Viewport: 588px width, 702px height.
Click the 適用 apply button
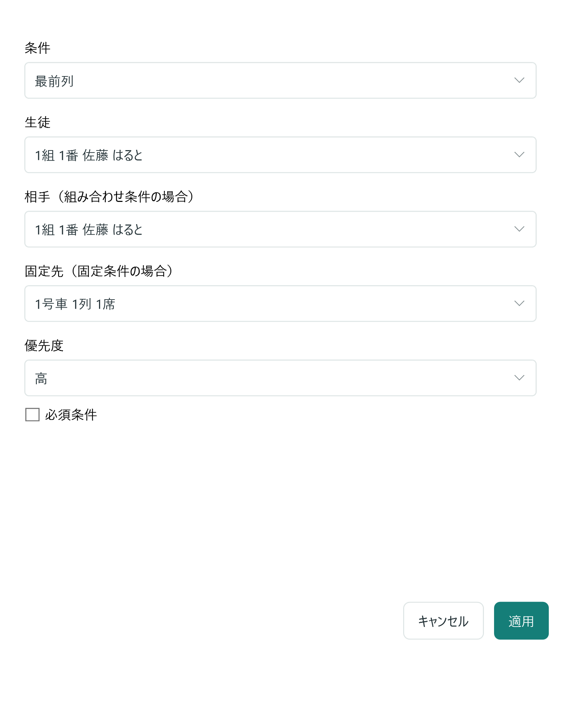(x=521, y=621)
